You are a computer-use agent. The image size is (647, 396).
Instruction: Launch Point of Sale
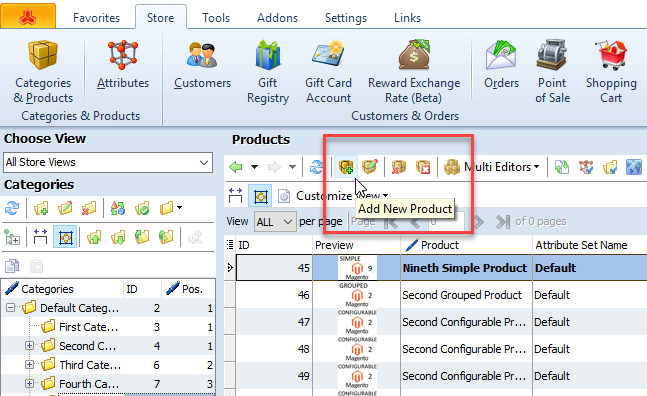pyautogui.click(x=553, y=71)
